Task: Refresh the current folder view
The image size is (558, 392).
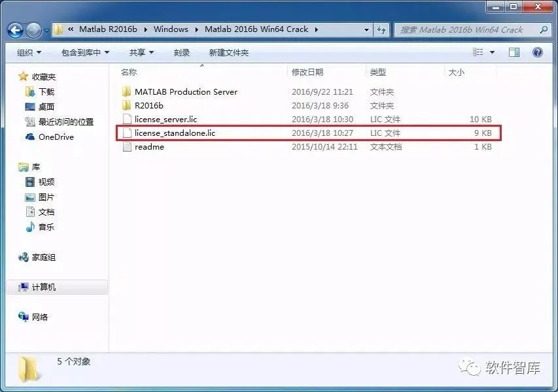Action: pyautogui.click(x=381, y=30)
